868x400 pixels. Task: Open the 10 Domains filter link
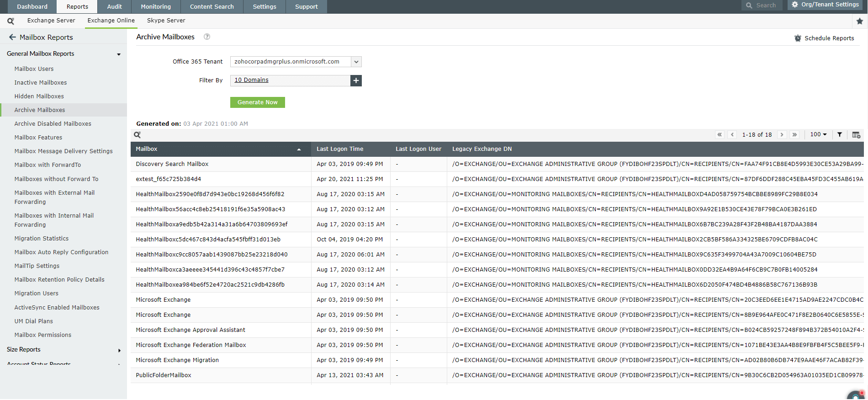(x=251, y=80)
